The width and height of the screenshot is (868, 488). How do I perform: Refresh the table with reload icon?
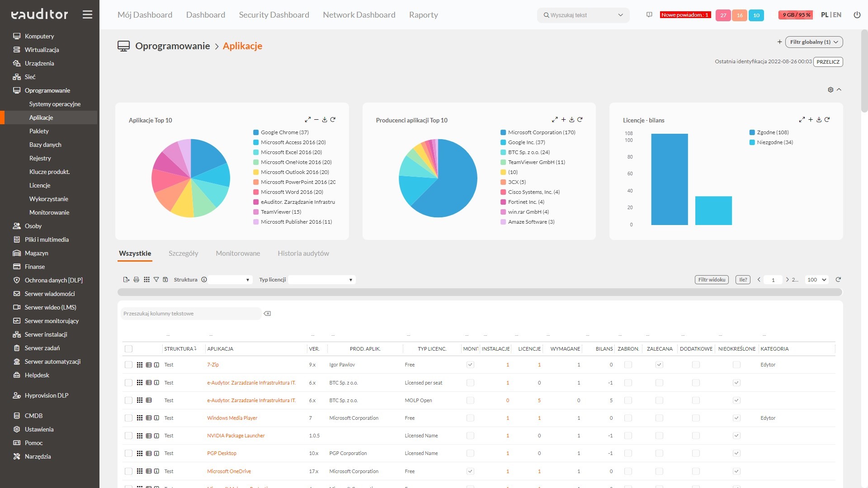838,280
